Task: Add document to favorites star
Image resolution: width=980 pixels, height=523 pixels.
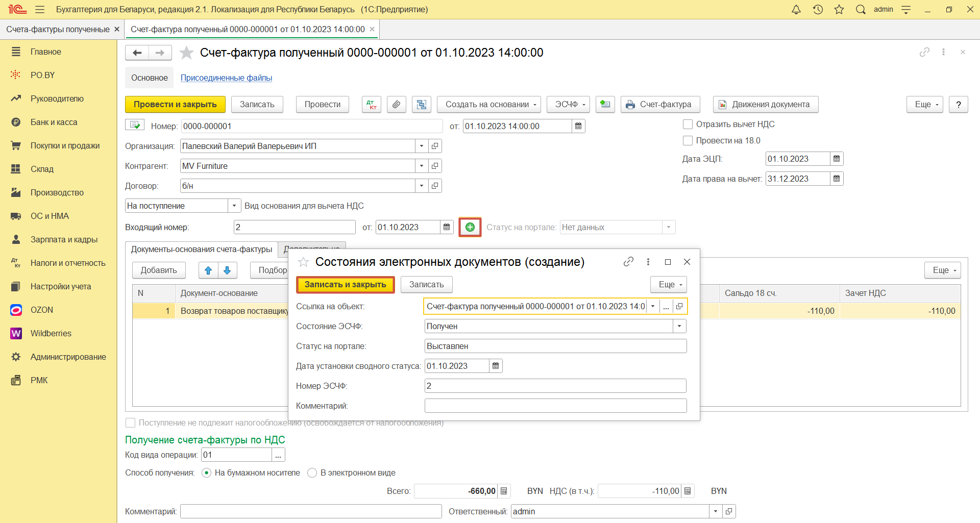Action: [186, 53]
